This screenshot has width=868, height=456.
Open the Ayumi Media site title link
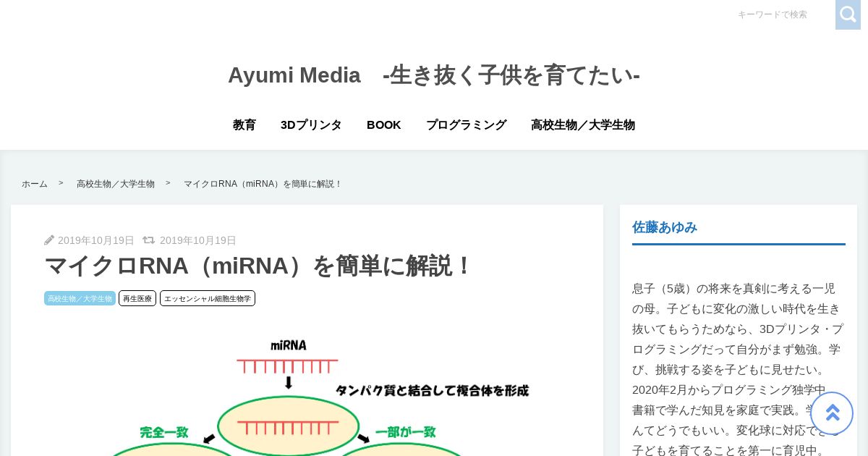coord(434,75)
